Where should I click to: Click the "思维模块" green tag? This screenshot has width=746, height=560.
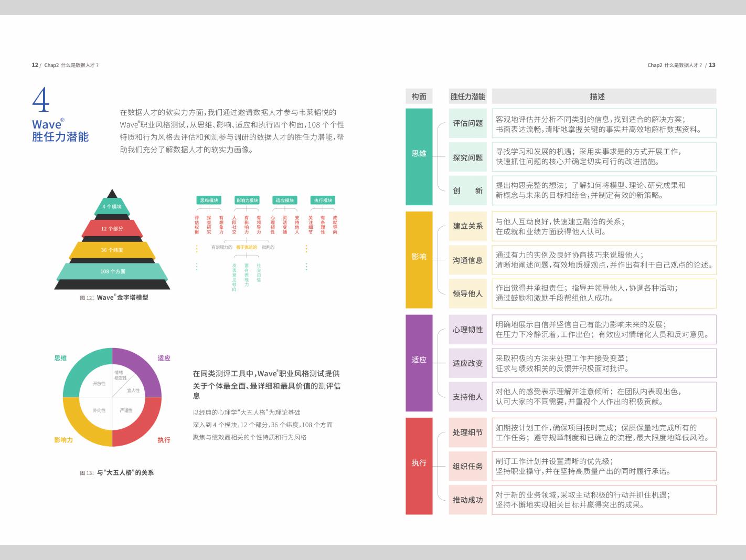209,200
